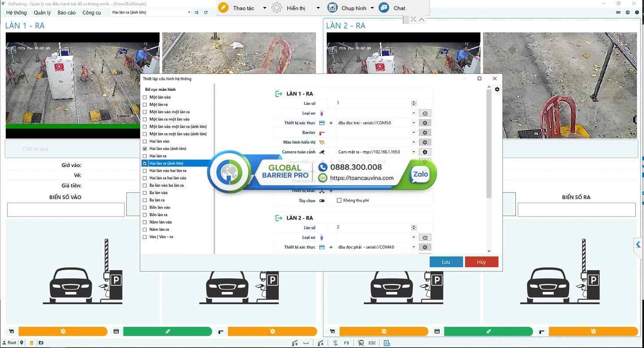The image size is (644, 348).
Task: Check the Vào | Vào - ra option
Action: pyautogui.click(x=145, y=237)
